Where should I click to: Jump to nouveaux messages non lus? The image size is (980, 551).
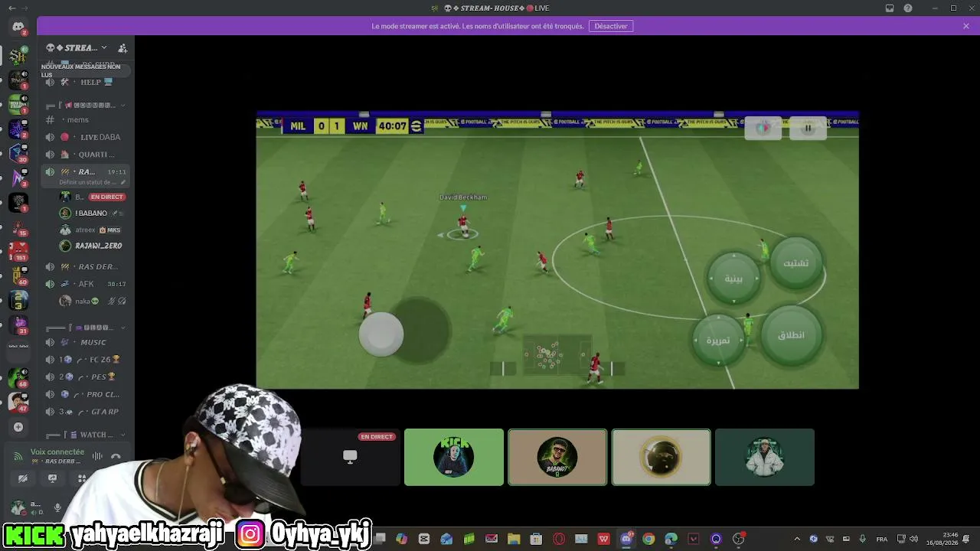tap(84, 70)
